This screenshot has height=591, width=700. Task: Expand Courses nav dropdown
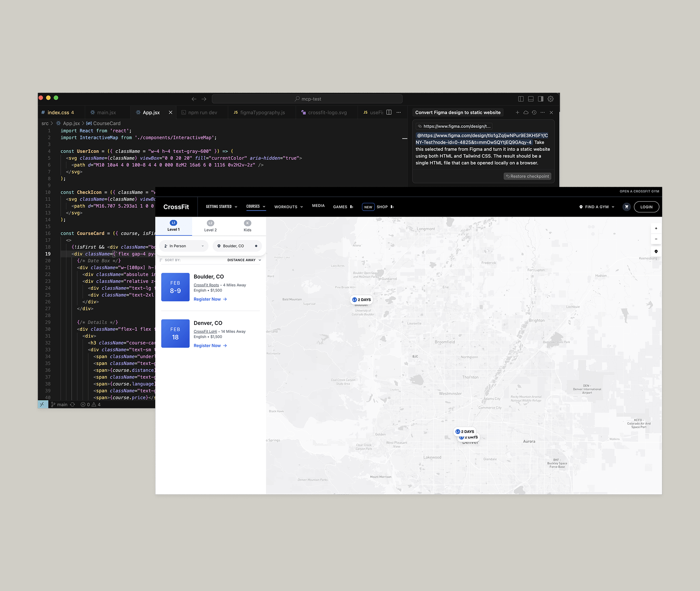pyautogui.click(x=256, y=206)
